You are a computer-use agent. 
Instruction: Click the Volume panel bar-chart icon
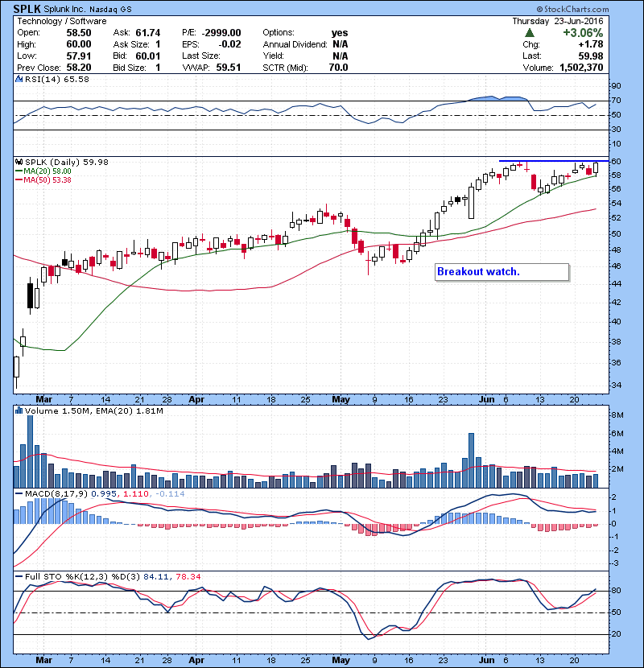(x=19, y=410)
